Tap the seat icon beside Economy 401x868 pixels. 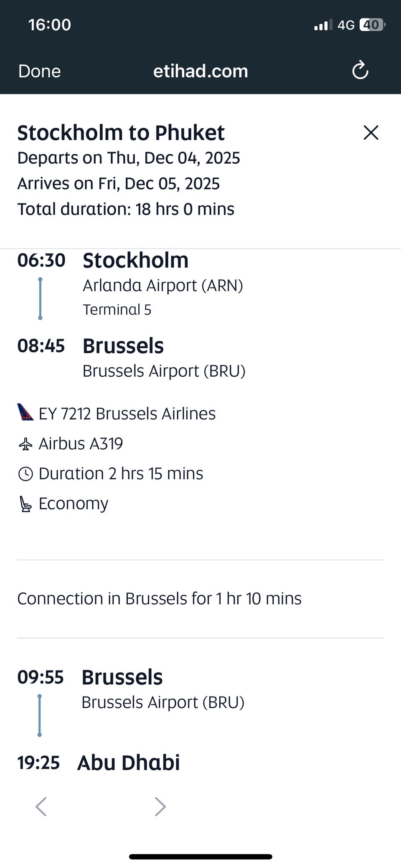tap(25, 504)
